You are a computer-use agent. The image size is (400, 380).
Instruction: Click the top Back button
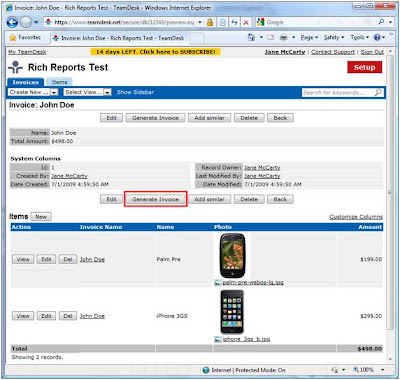pos(280,118)
